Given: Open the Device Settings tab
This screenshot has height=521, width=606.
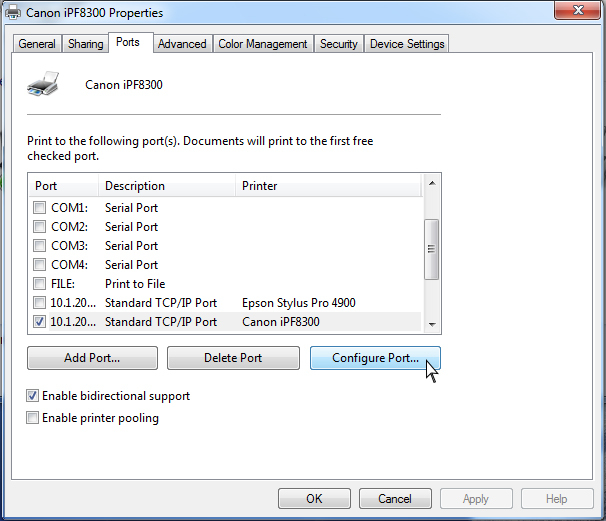Looking at the screenshot, I should coord(406,44).
